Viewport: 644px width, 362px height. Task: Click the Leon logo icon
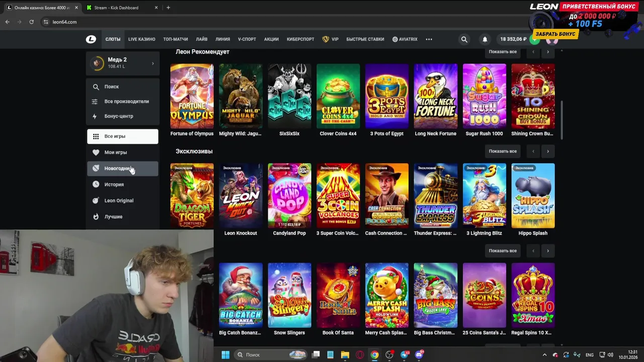(x=91, y=39)
